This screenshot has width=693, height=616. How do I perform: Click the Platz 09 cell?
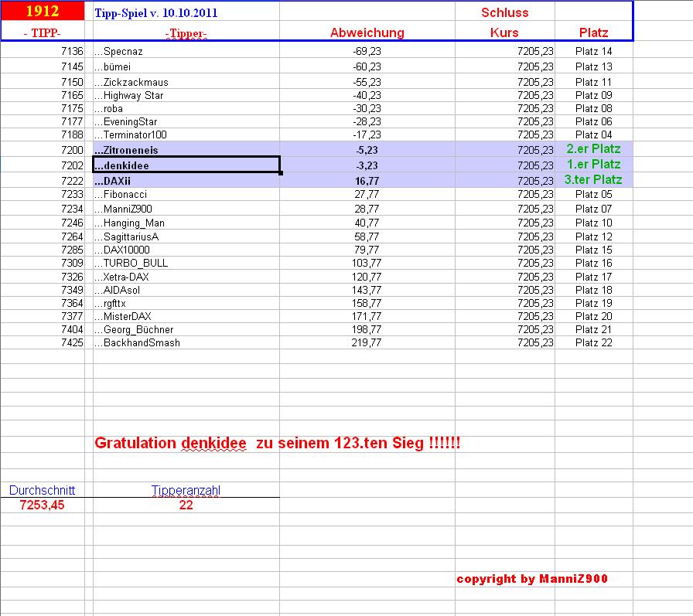click(593, 95)
